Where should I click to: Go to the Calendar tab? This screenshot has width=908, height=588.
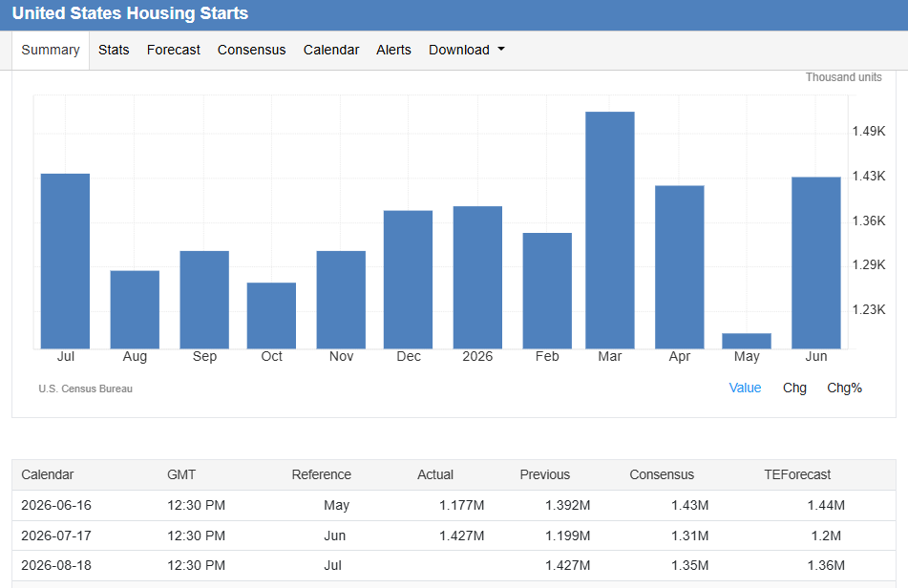point(331,50)
